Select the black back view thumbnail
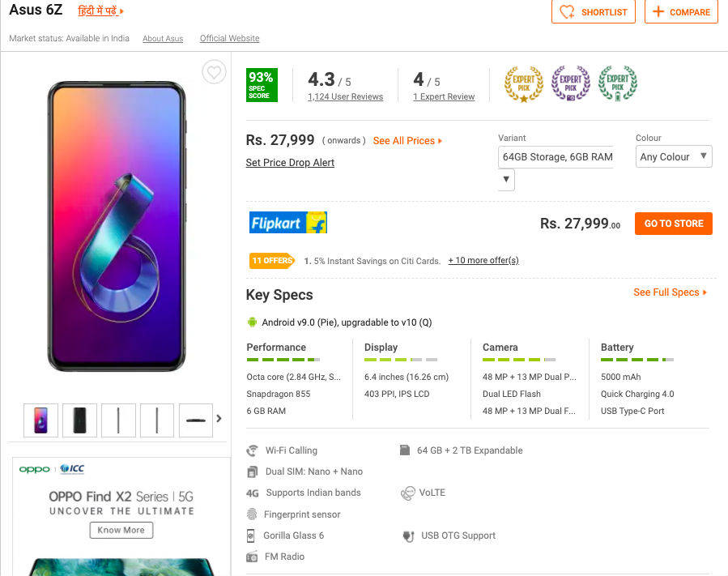728x576 pixels. point(79,420)
